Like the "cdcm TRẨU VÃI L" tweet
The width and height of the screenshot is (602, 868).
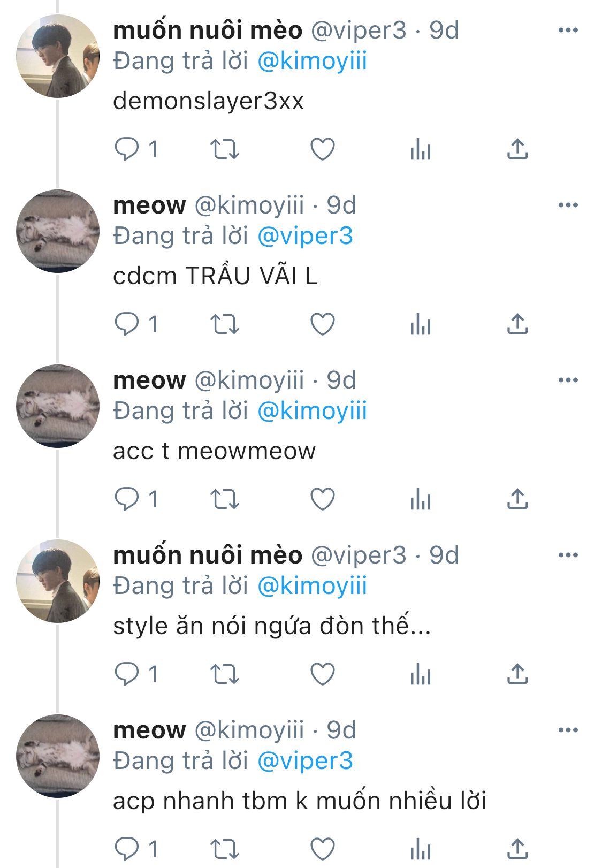tap(323, 324)
